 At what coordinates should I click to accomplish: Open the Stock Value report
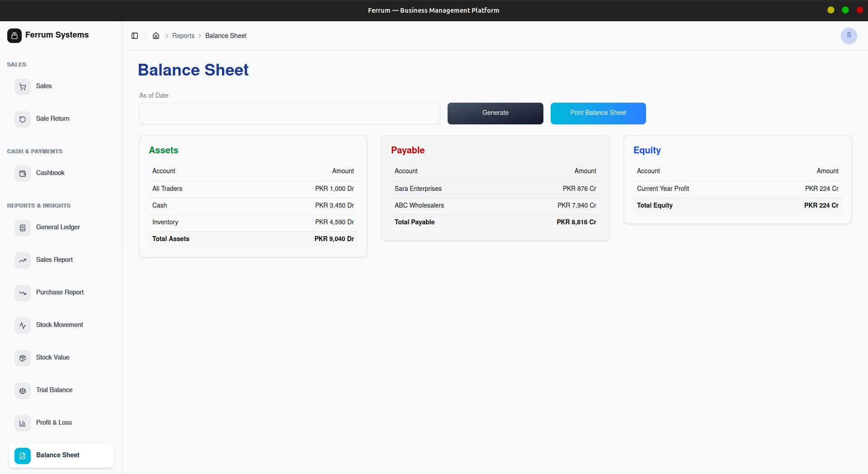pos(61,358)
